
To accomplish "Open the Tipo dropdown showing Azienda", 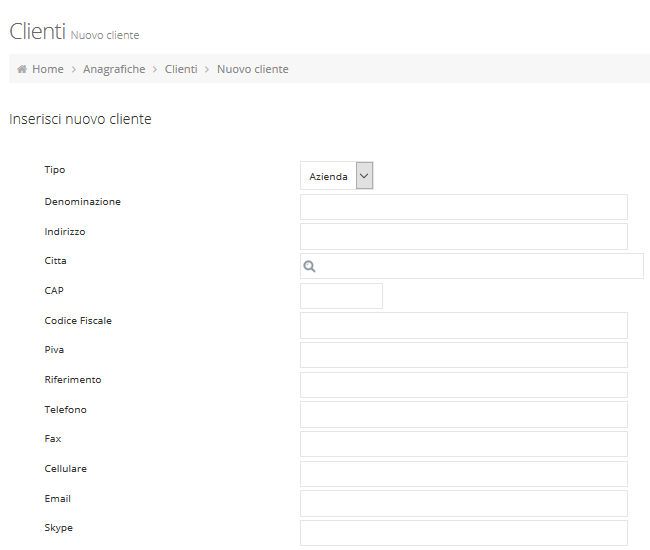I will (329, 176).
